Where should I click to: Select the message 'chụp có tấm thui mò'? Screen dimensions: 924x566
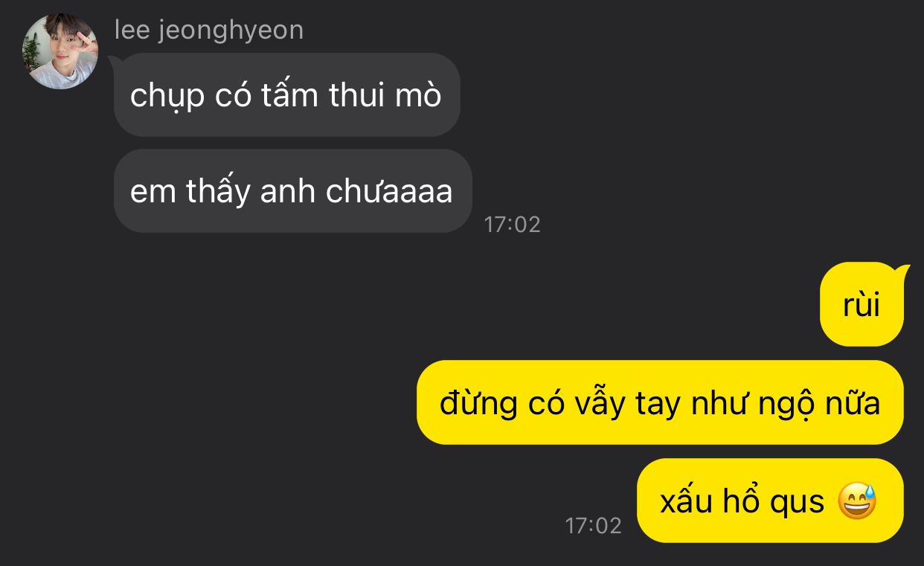click(286, 94)
